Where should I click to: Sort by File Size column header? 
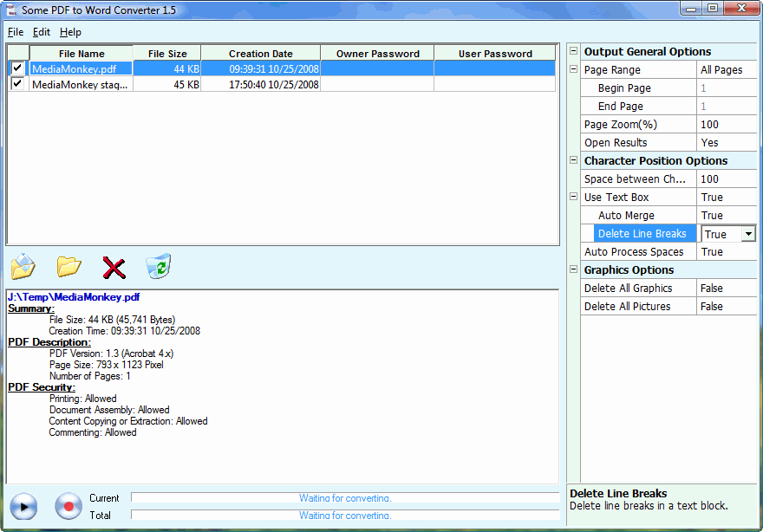point(167,54)
